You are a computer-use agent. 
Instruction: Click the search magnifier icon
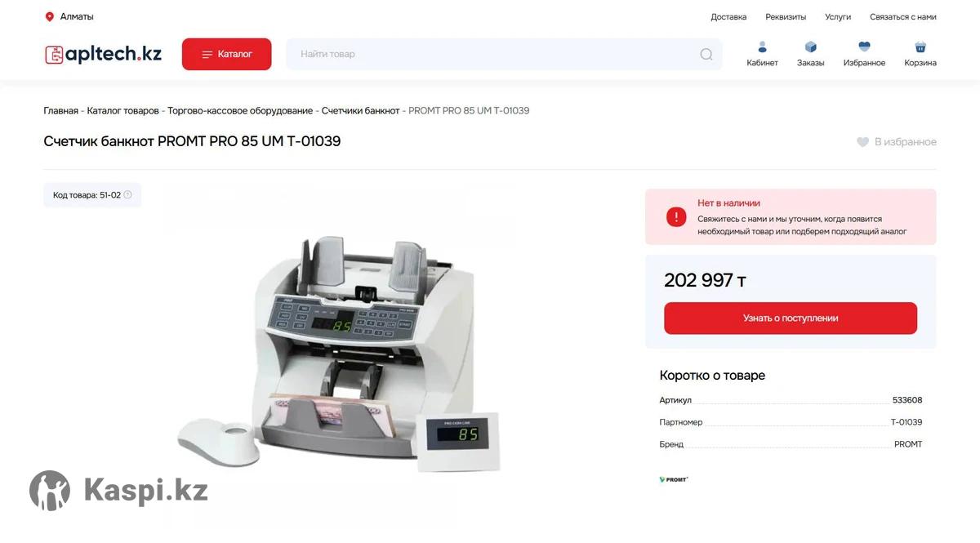pos(706,55)
